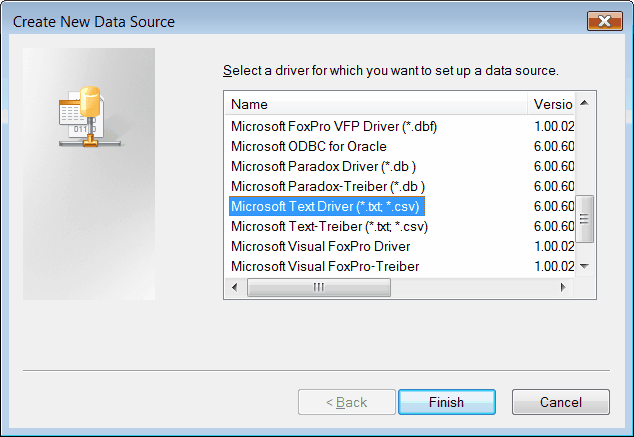Select Microsoft Paradox Driver (*.db )
Image resolution: width=634 pixels, height=437 pixels.
point(323,167)
